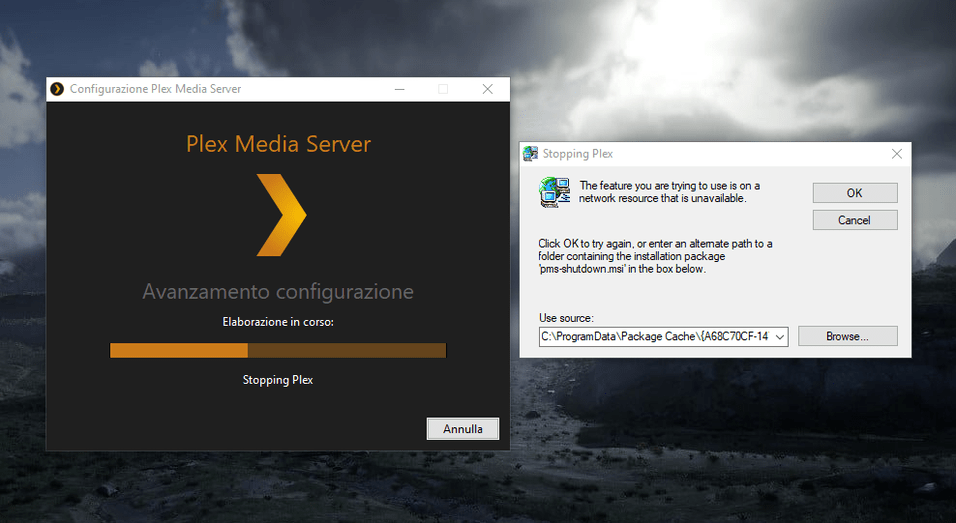Click the Elaborazione in corso label
This screenshot has height=523, width=956.
click(278, 322)
